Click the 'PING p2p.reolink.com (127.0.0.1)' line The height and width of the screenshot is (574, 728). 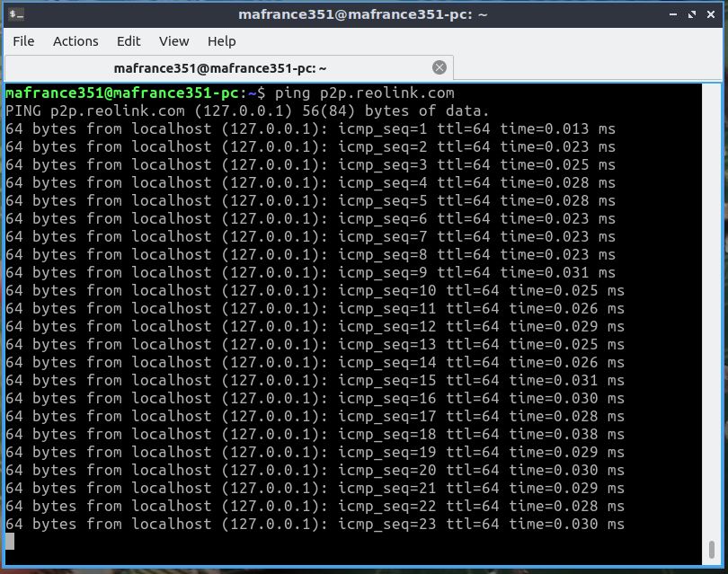pos(247,110)
